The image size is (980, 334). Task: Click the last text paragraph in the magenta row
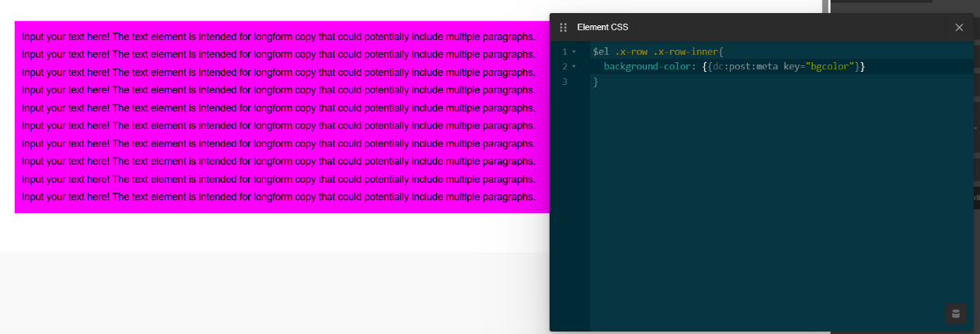pos(278,197)
